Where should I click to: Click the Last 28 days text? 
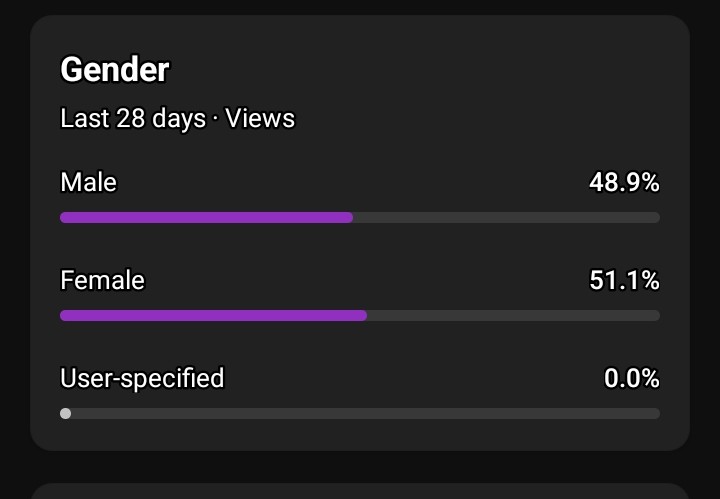pyautogui.click(x=133, y=118)
